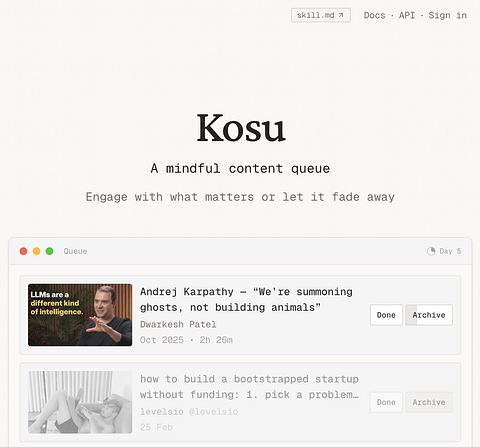Click the red window dot
Viewport: 480px width, 447px height.
[23, 251]
